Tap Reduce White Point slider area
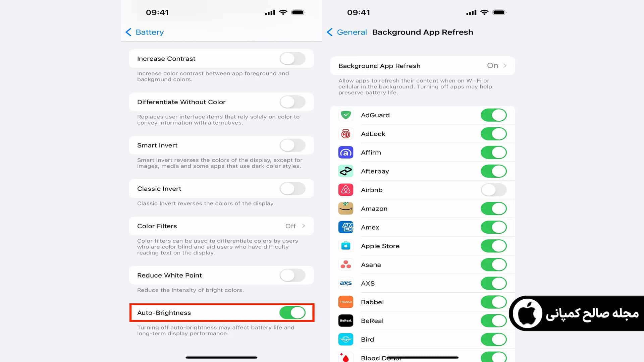The height and width of the screenshot is (362, 644). click(292, 275)
